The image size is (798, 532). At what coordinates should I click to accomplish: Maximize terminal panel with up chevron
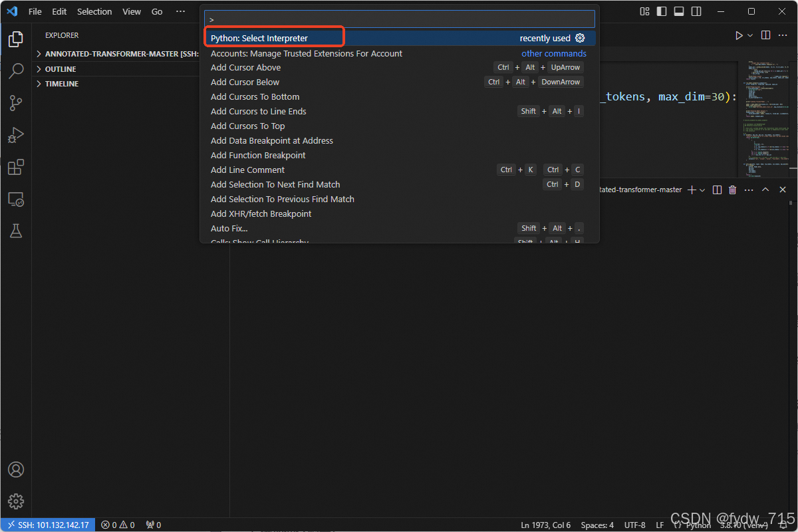pos(766,190)
